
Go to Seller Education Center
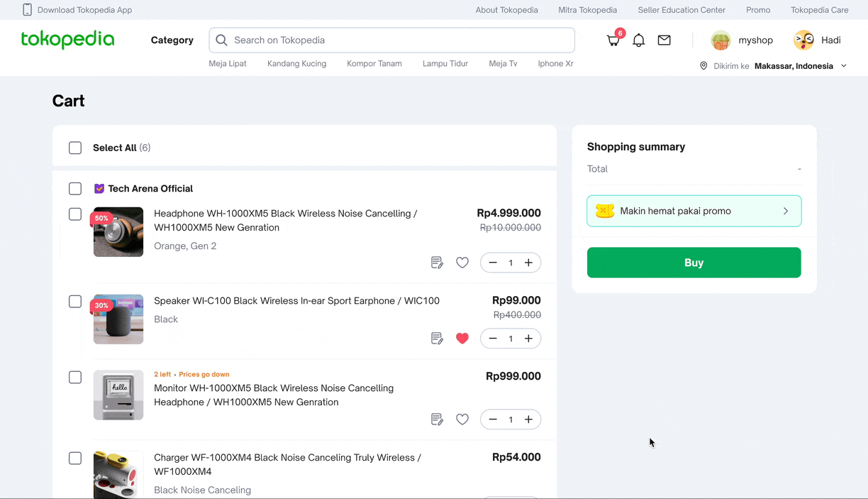click(x=681, y=10)
